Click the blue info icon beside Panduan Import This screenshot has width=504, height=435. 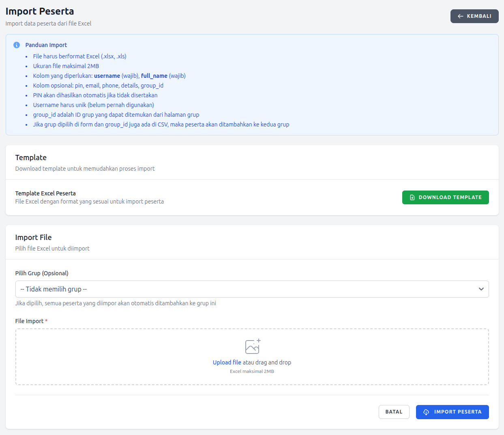tap(17, 45)
